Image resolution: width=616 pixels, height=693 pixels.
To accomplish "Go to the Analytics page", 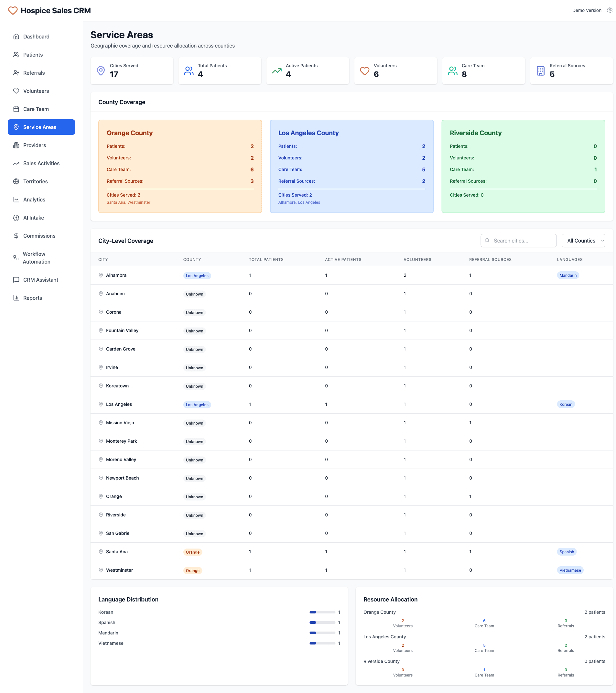I will pos(34,200).
